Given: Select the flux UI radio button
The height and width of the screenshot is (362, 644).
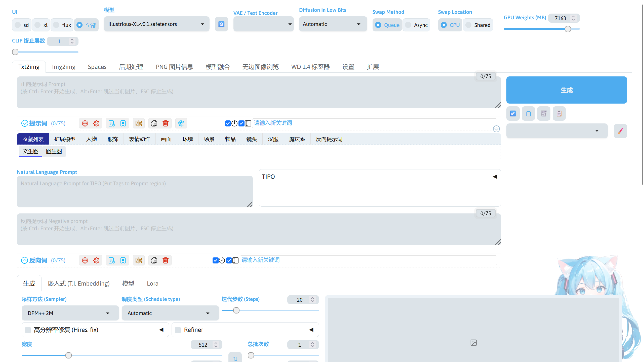Looking at the screenshot, I should [56, 25].
